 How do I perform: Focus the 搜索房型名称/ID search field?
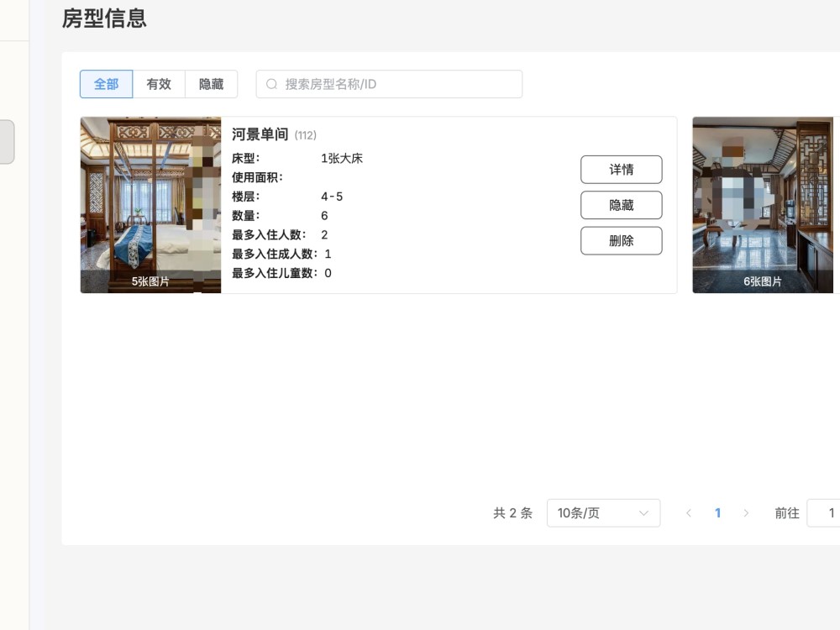click(389, 84)
